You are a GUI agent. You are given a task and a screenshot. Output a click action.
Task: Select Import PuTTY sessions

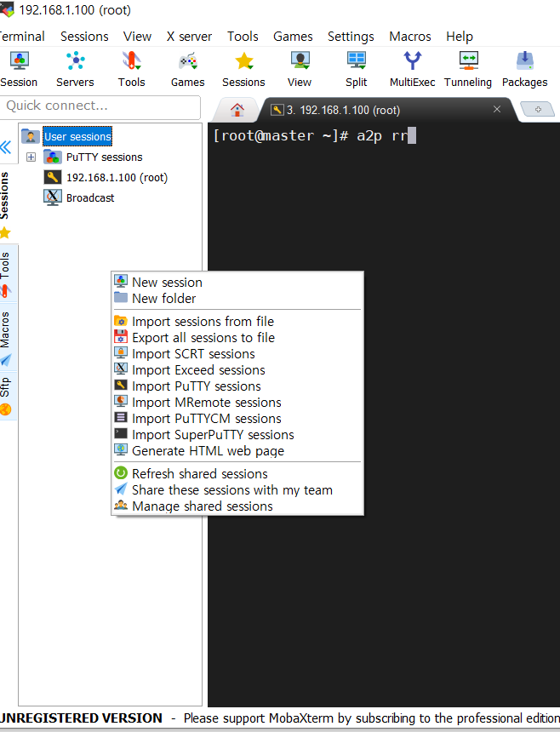click(x=237, y=386)
